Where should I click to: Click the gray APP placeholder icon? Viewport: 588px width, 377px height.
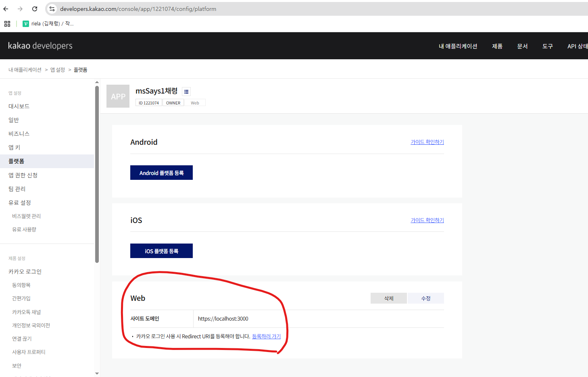click(118, 96)
